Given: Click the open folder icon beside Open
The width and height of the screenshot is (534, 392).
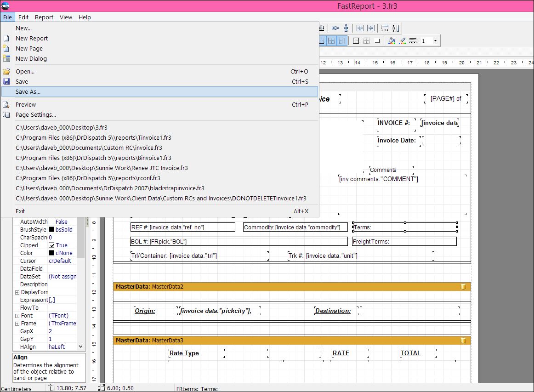Looking at the screenshot, I should coord(6,72).
